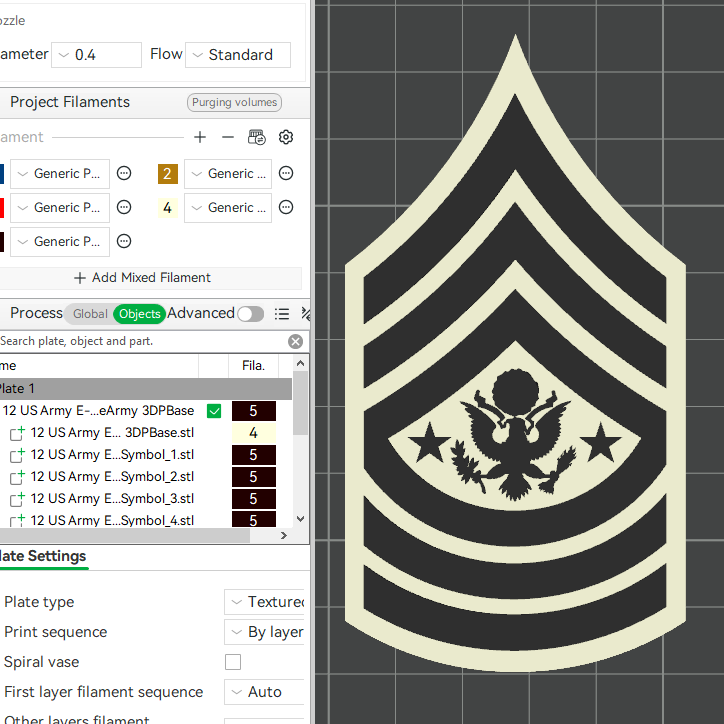This screenshot has width=724, height=724.
Task: Click part icon beside Symbol_2.stl
Action: (17, 477)
